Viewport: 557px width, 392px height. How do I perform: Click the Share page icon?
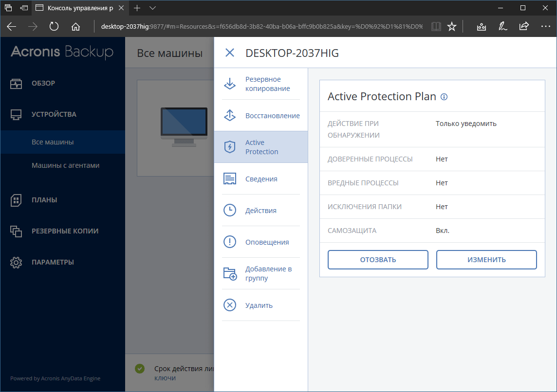(524, 26)
